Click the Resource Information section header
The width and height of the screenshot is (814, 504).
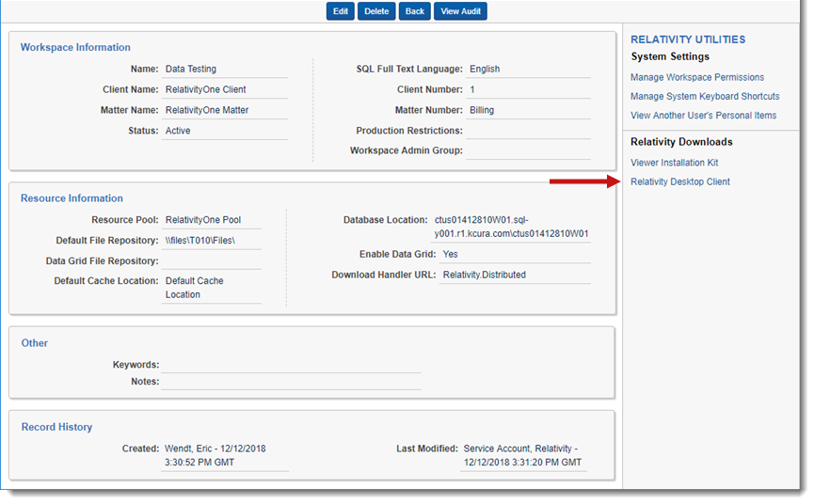(72, 198)
